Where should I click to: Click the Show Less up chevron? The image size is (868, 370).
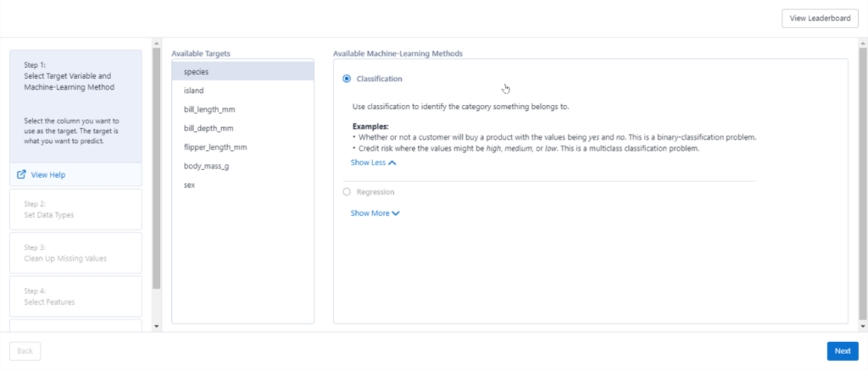tap(392, 163)
